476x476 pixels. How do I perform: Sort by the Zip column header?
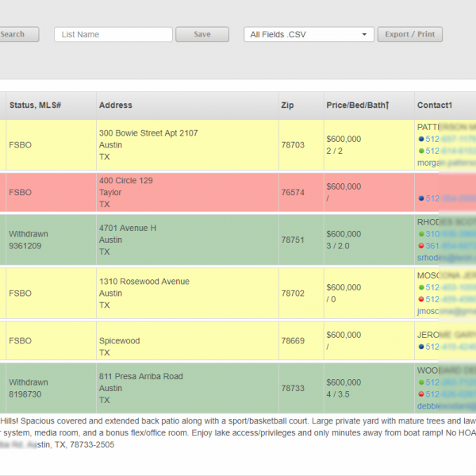(287, 105)
